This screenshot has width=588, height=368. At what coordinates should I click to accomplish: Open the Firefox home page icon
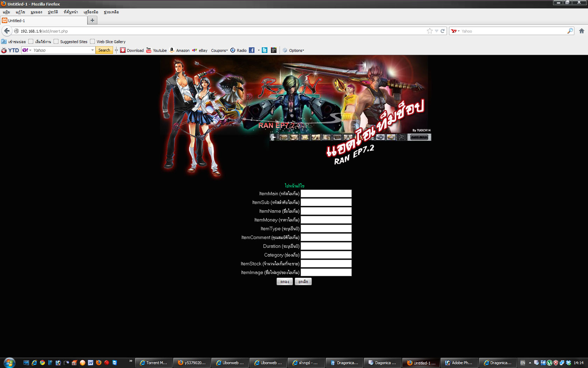pyautogui.click(x=581, y=31)
